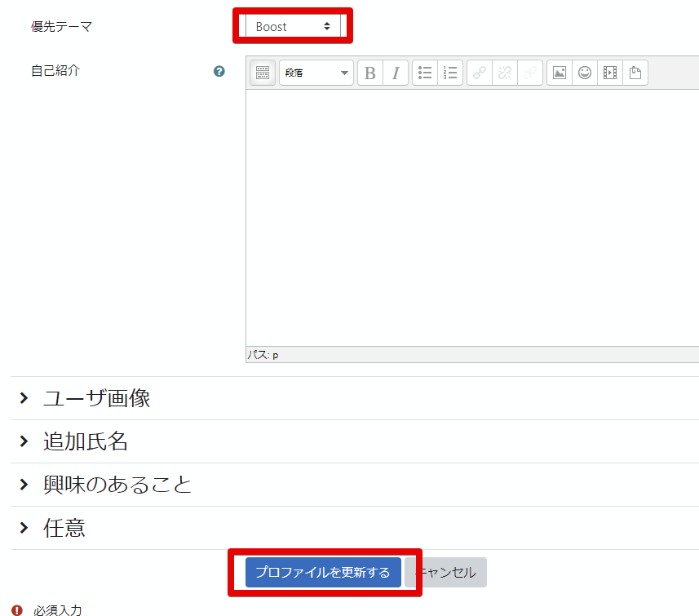Click the paste-from-clipboard file icon

[635, 73]
